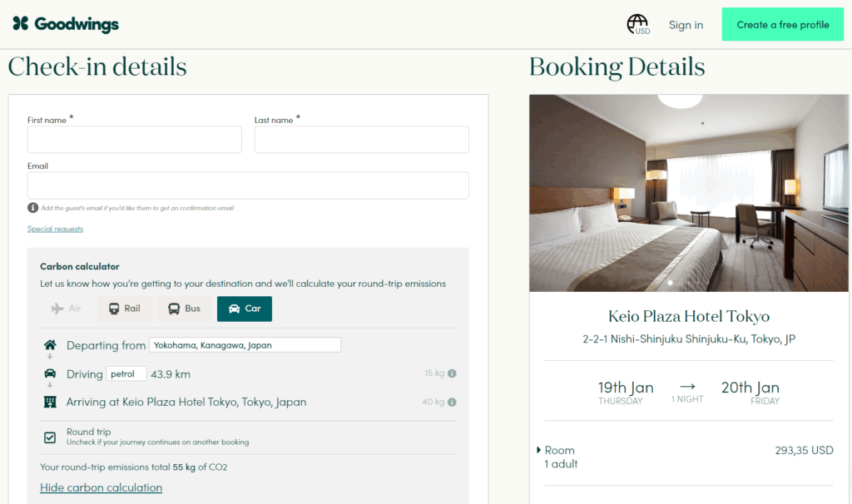
Task: Open the Special requests link
Action: coord(56,229)
